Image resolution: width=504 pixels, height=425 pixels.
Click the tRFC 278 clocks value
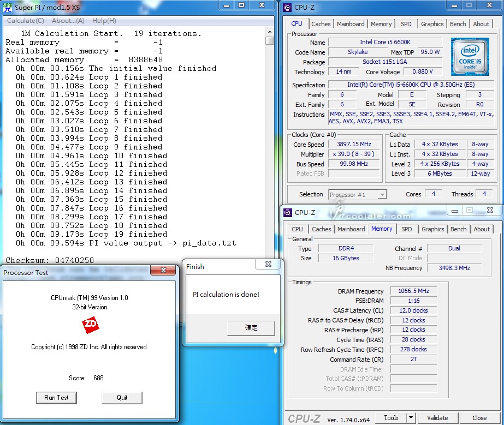point(413,349)
